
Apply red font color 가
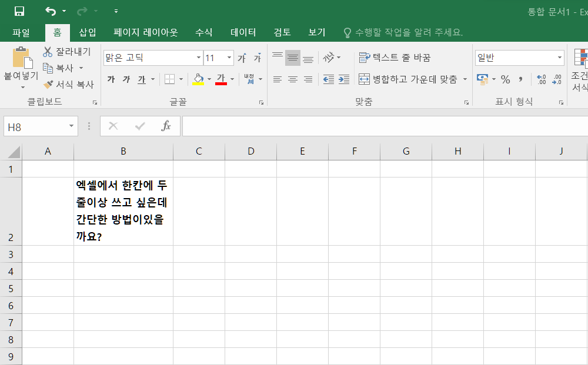pos(221,79)
